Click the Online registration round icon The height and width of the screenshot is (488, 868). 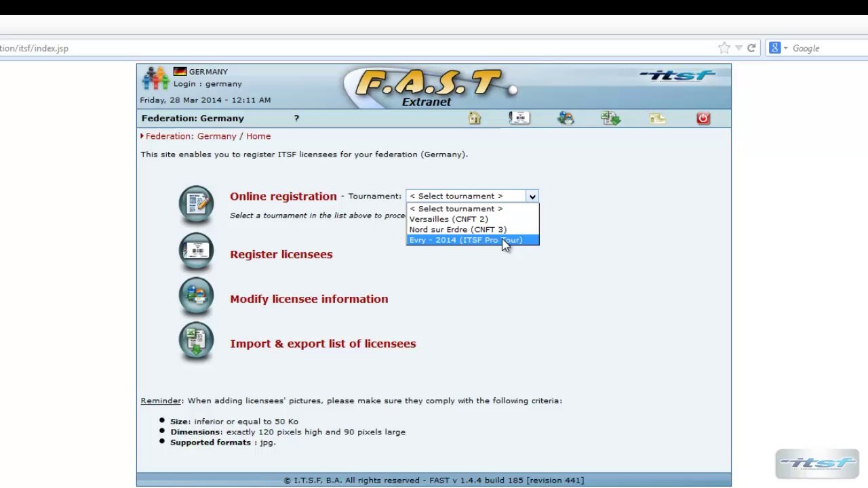coord(196,205)
